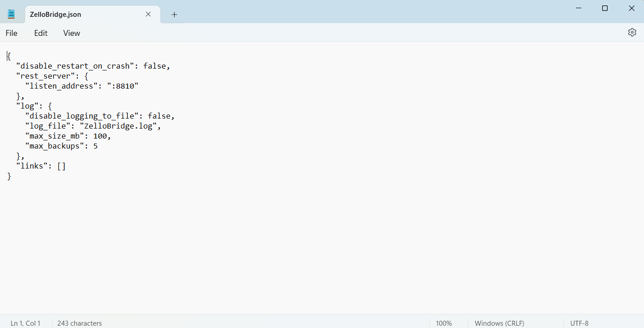Click the final closing brace of the JSON
The width and height of the screenshot is (644, 328).
[9, 176]
